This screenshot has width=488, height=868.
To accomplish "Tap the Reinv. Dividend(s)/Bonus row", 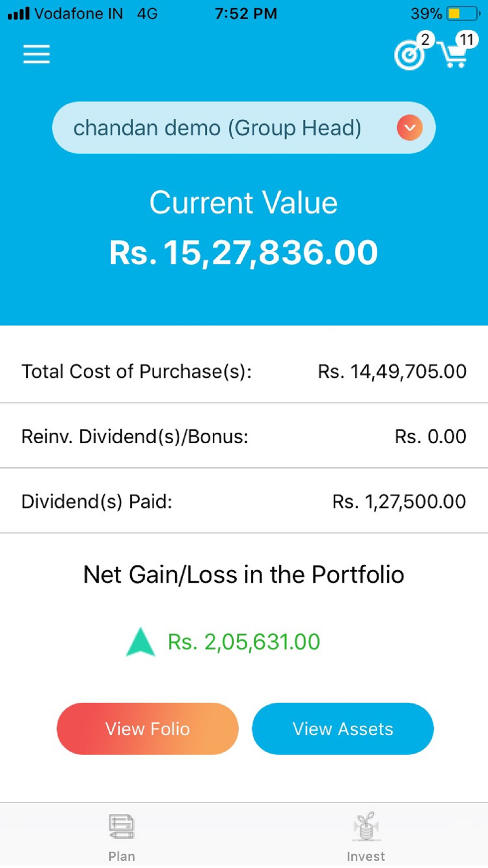I will (x=244, y=436).
